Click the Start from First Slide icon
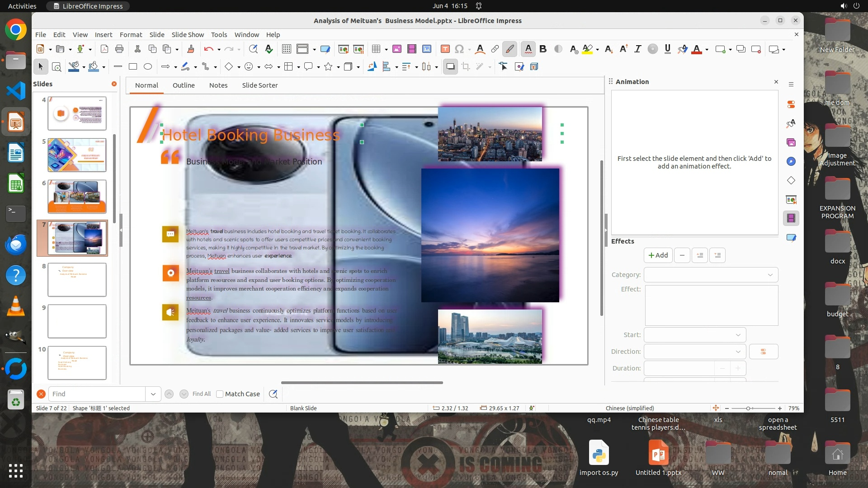 click(343, 49)
